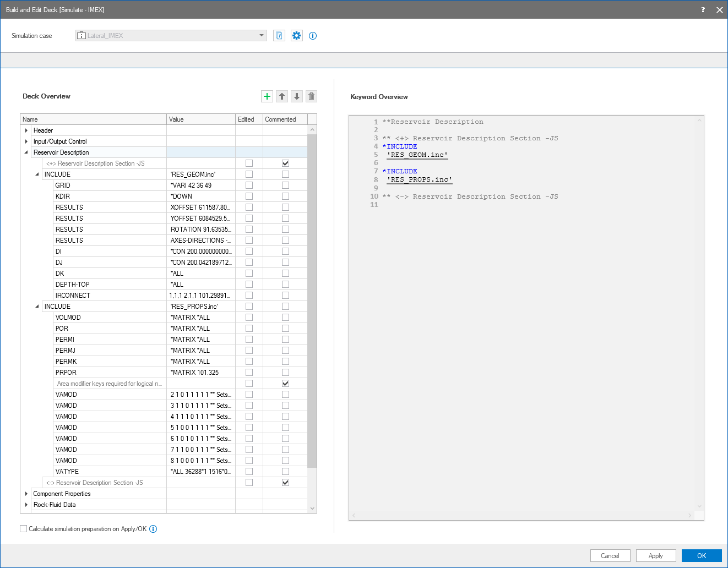Expand the Header section
Image resolution: width=728 pixels, height=568 pixels.
26,130
